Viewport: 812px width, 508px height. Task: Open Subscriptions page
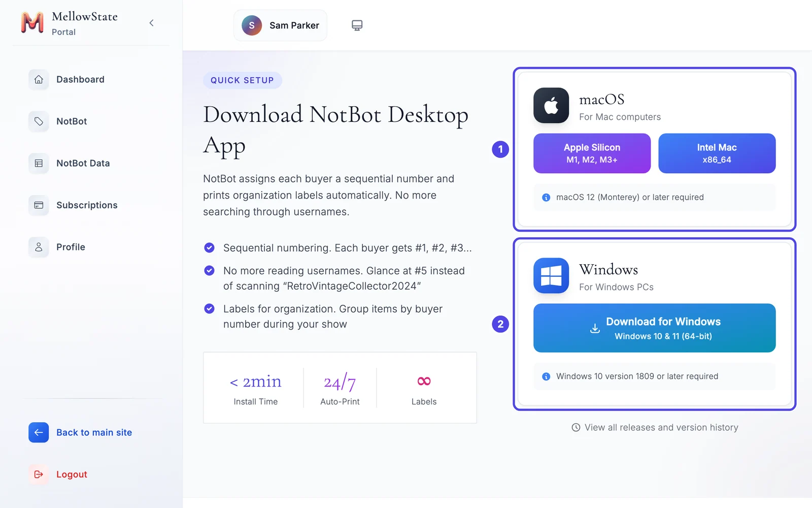point(87,205)
